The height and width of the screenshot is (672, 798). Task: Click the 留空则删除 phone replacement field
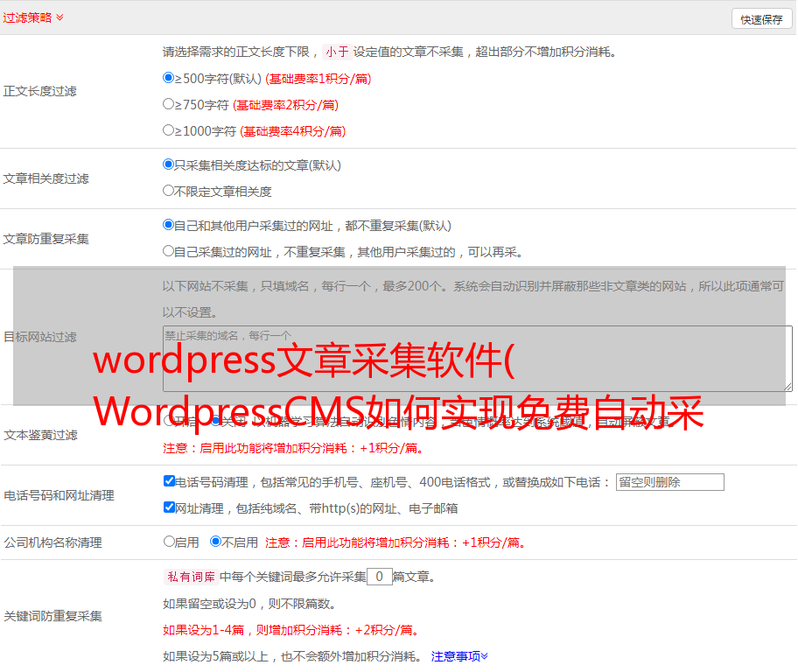point(669,482)
